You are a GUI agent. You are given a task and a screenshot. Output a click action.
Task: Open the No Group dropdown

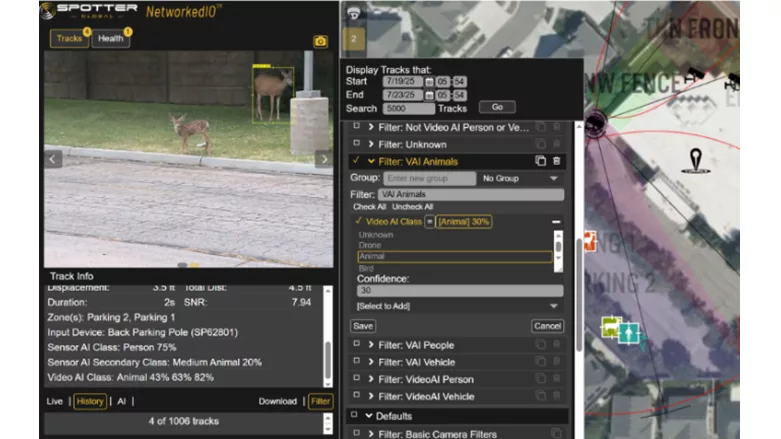pos(521,178)
